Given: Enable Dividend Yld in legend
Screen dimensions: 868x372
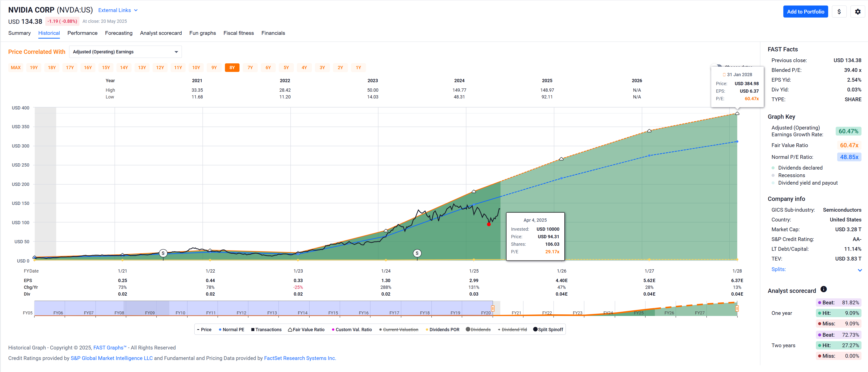Looking at the screenshot, I should [512, 330].
